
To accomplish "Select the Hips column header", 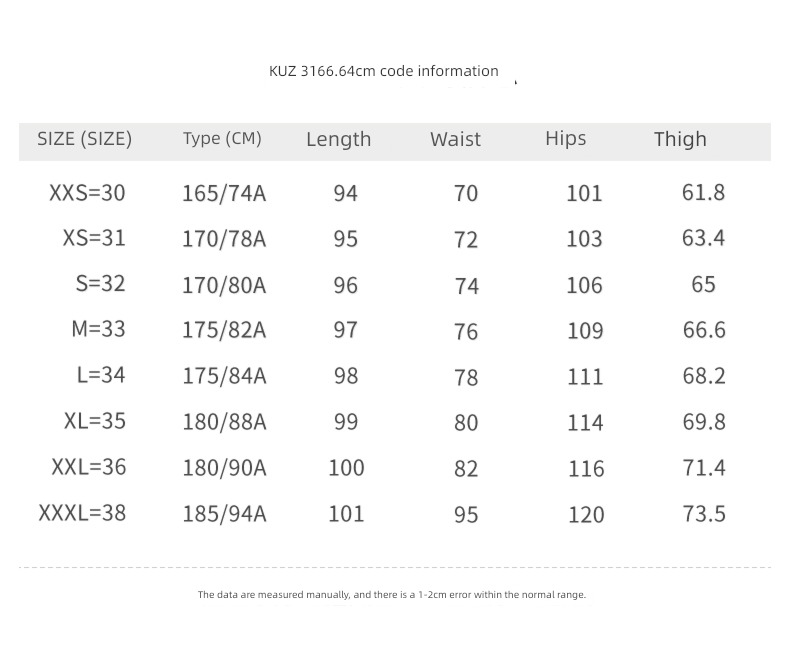I will coord(565,138).
